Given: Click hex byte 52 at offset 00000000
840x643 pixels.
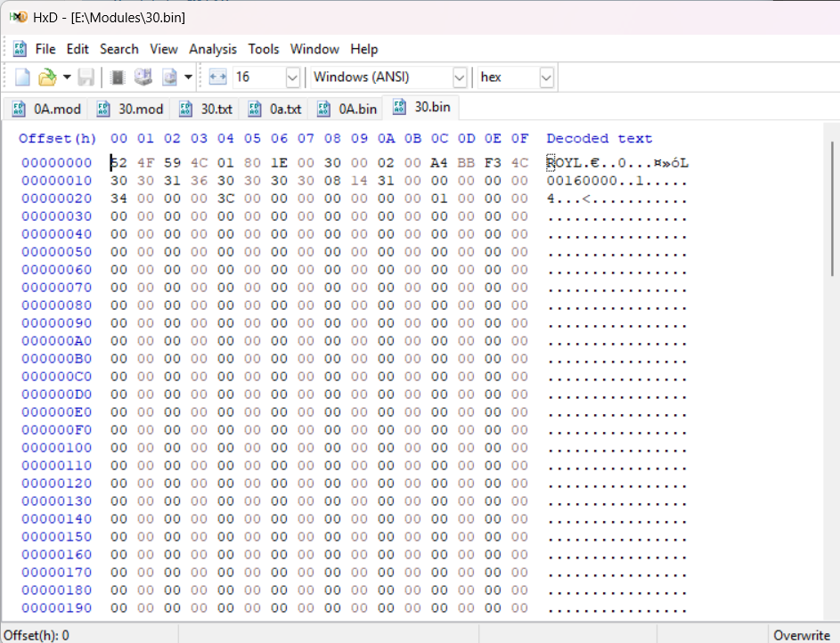Looking at the screenshot, I should [118, 163].
